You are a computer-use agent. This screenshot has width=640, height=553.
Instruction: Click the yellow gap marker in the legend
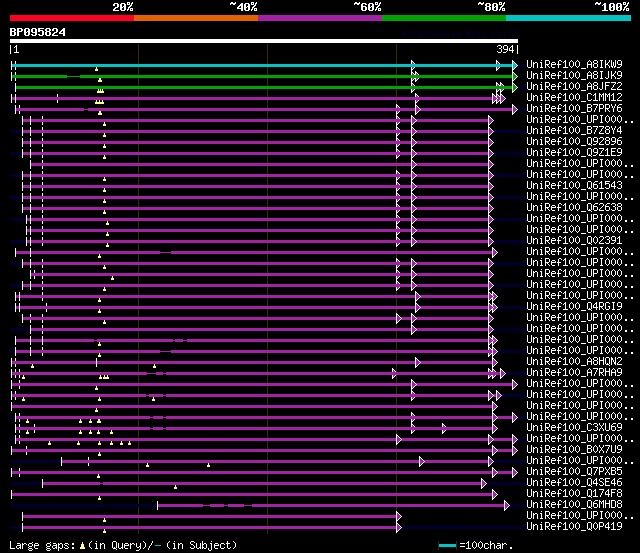(82, 545)
